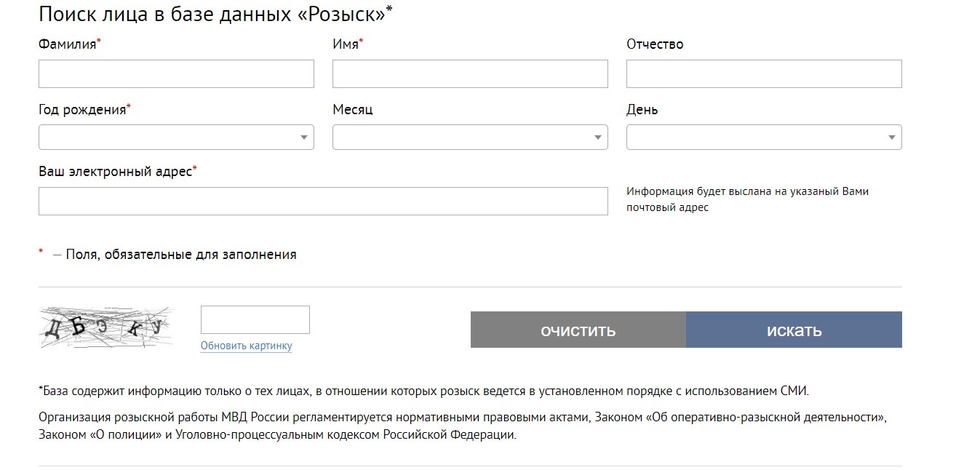Click the captcha image ДБЭКУ

[x=106, y=328]
